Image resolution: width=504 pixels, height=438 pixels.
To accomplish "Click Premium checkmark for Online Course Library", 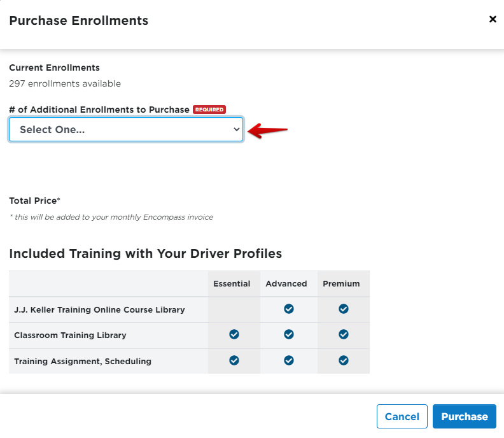I will pyautogui.click(x=343, y=309).
